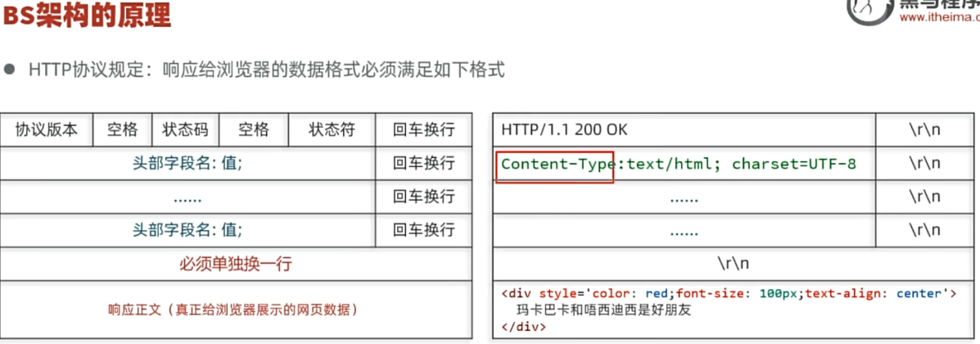
Task: Click the 状态符 table cell
Action: pyautogui.click(x=332, y=130)
